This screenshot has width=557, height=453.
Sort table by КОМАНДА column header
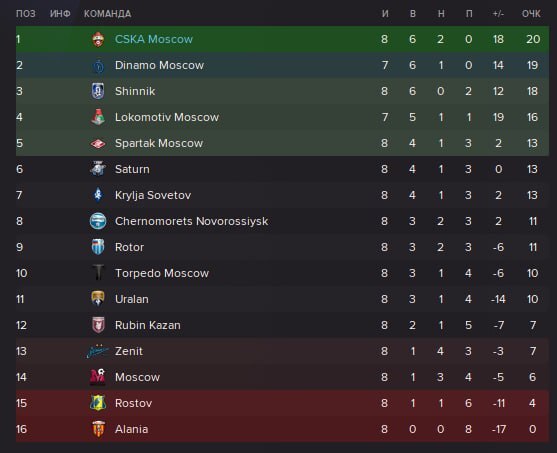(x=108, y=14)
